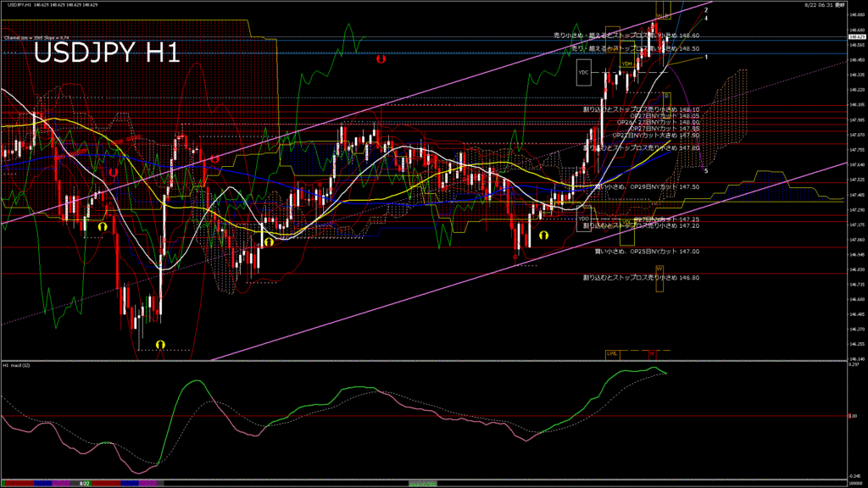Select the current price tag 148.629

tap(856, 37)
